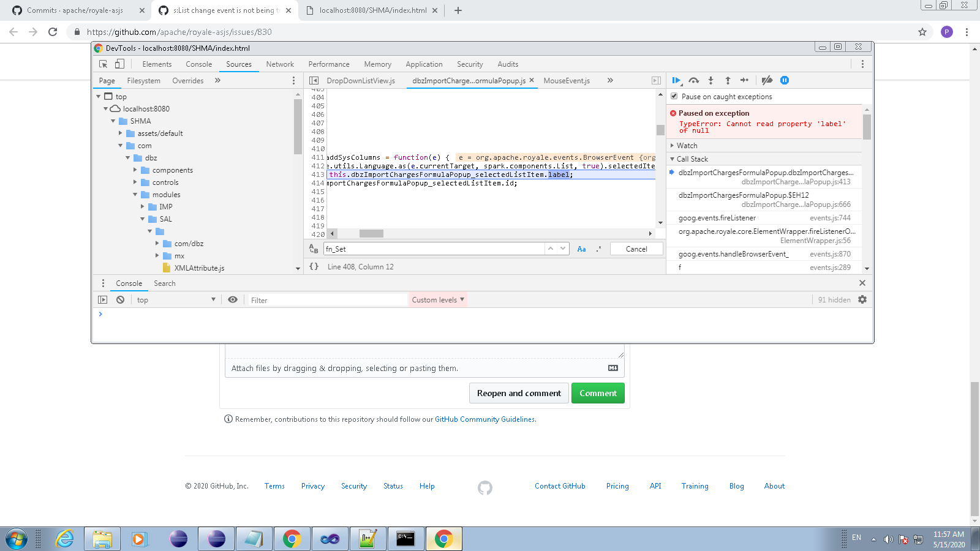Image resolution: width=980 pixels, height=551 pixels.
Task: Click the fn_Set search input field
Action: coord(434,249)
